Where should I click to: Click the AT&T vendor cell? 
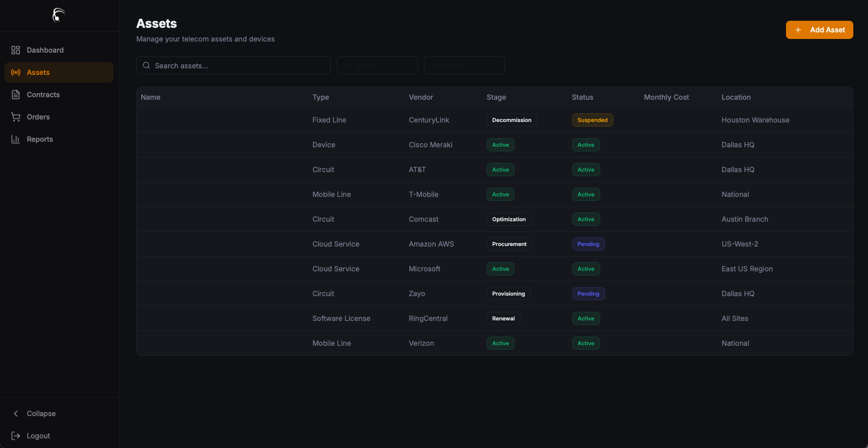click(x=417, y=170)
